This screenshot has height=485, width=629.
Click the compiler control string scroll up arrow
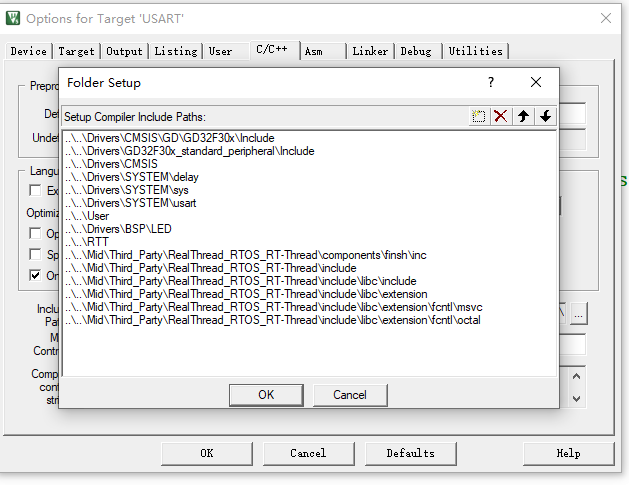click(576, 376)
